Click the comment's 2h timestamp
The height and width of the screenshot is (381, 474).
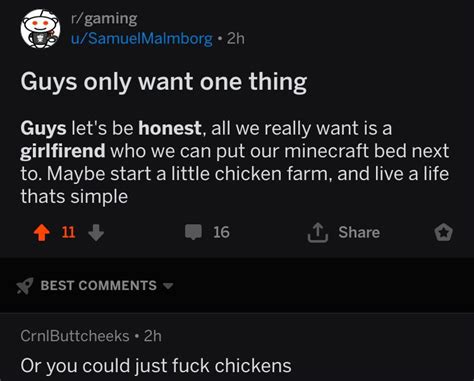point(153,336)
